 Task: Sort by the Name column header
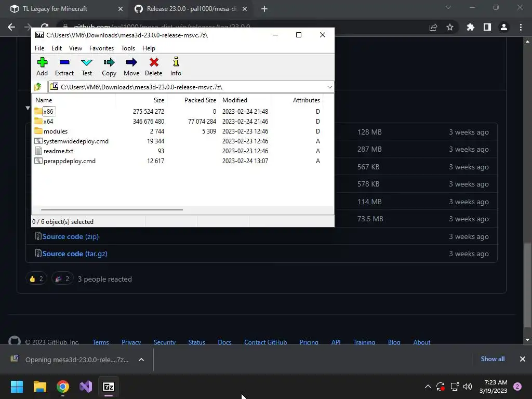(74, 100)
